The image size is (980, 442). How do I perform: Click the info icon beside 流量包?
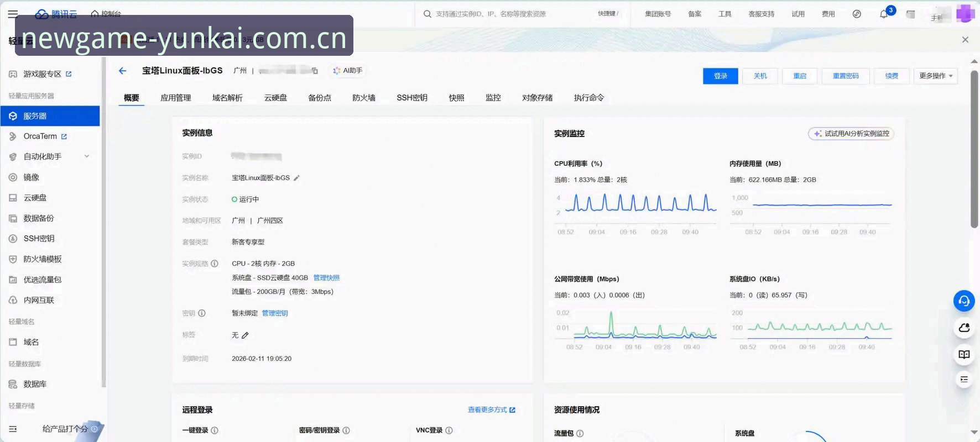(580, 434)
